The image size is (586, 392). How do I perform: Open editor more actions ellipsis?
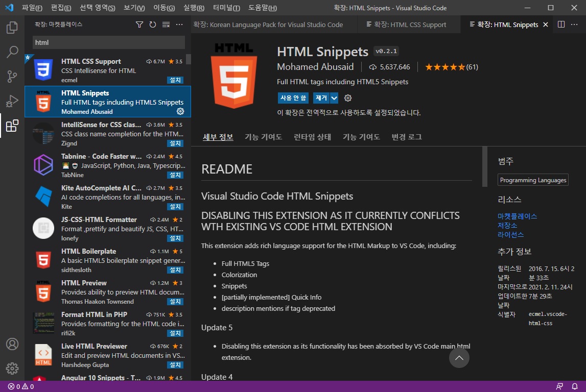pos(574,24)
